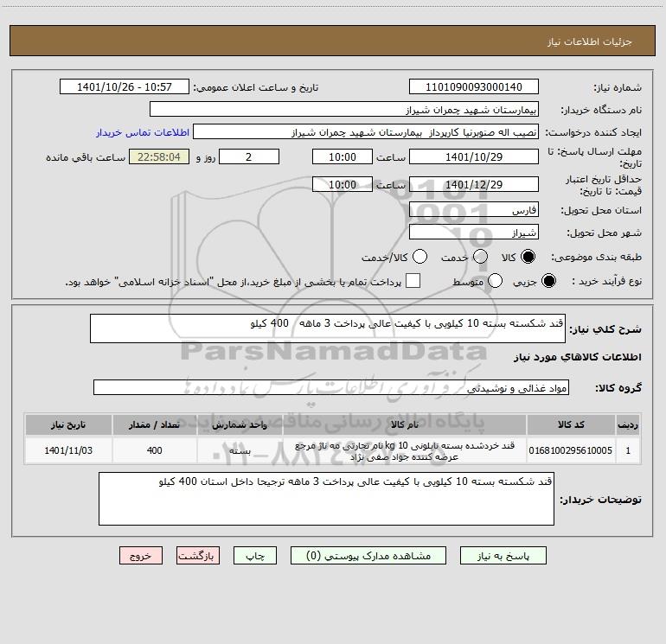666x644 pixels.
Task: Click the جزئیات اطلاعات نیاز header title
Action: click(x=589, y=41)
